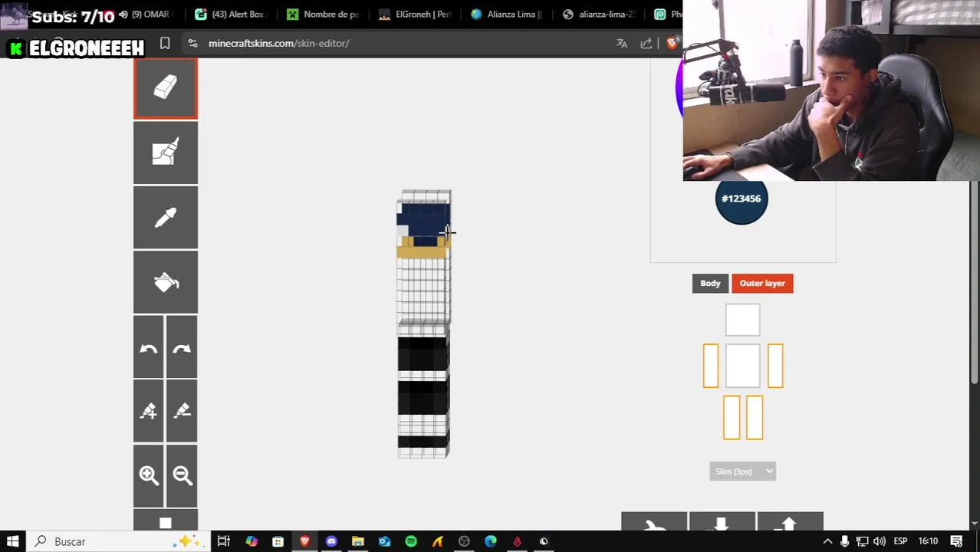Select the Lighten color tool
980x552 pixels.
(x=149, y=412)
